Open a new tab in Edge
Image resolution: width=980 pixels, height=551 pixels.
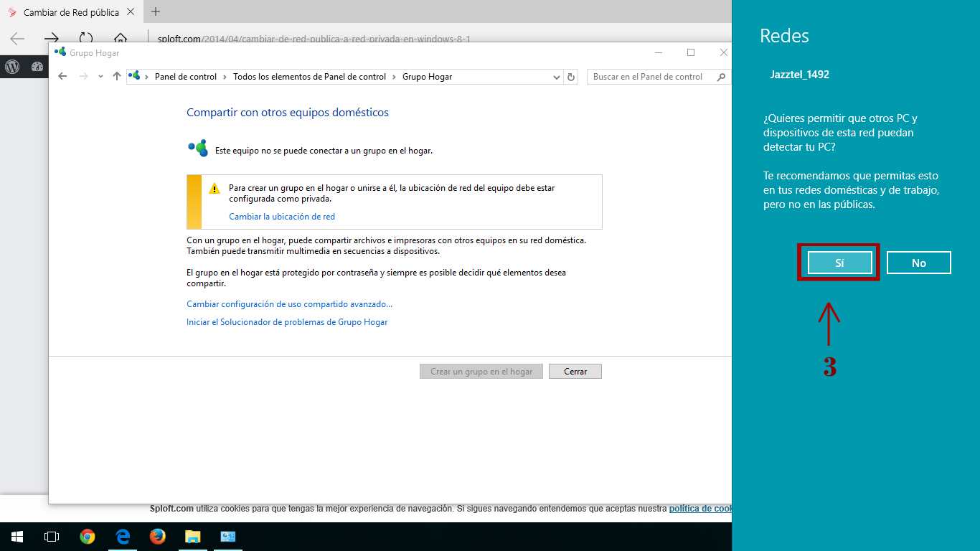(x=156, y=11)
